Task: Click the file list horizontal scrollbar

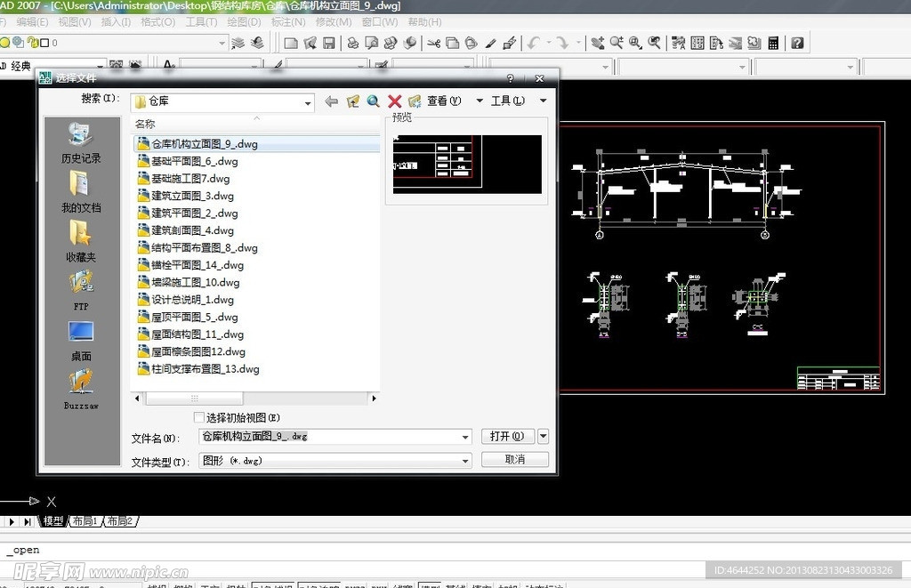Action: point(255,398)
